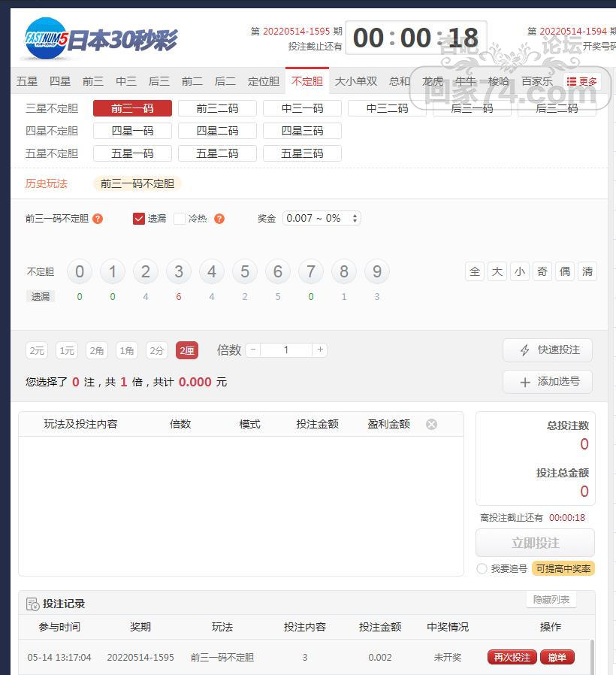This screenshot has width=616, height=675.
Task: Select number ball 3
Action: coord(179,271)
